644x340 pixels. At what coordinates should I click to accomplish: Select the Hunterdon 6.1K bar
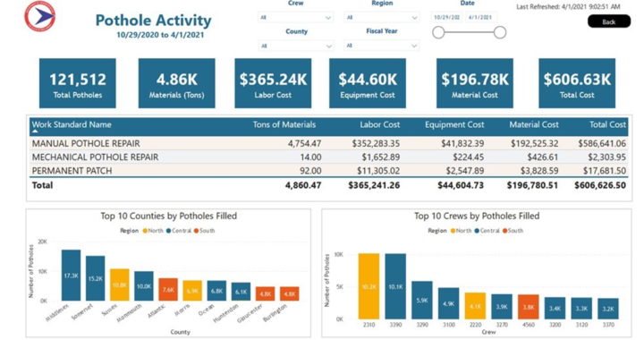pos(241,292)
